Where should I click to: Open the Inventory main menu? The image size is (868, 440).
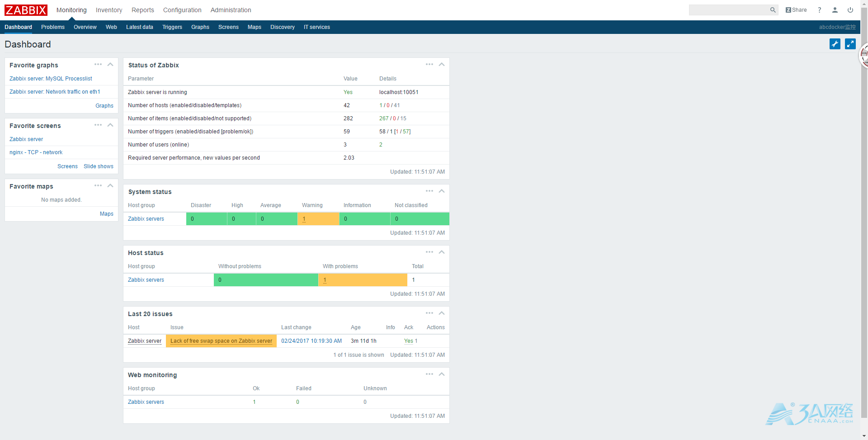pyautogui.click(x=109, y=10)
